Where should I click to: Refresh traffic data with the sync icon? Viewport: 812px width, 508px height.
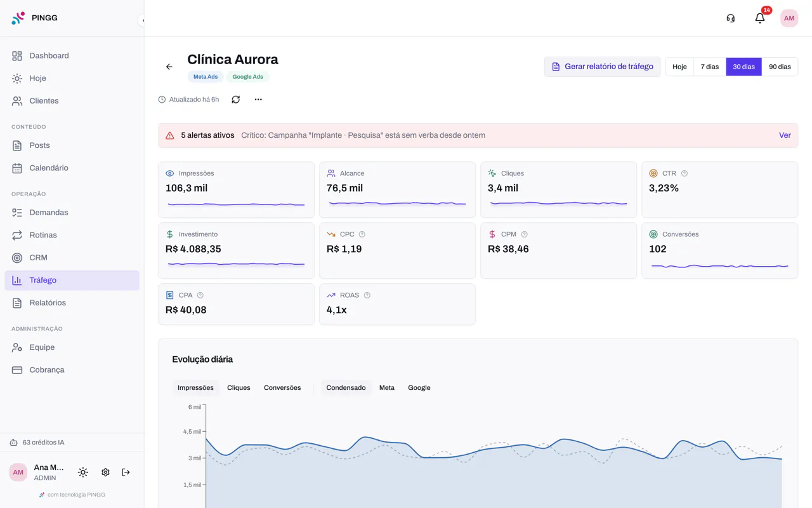coord(236,100)
